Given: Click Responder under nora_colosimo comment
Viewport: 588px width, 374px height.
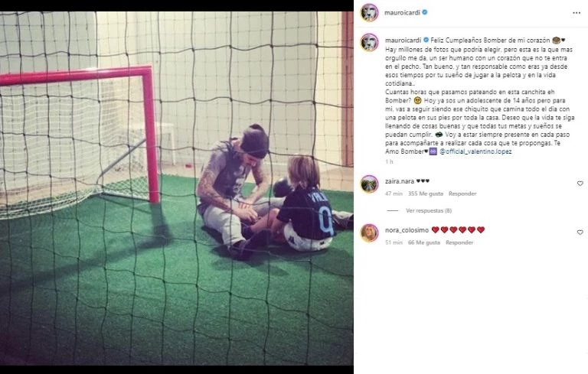Looking at the screenshot, I should pyautogui.click(x=459, y=242).
